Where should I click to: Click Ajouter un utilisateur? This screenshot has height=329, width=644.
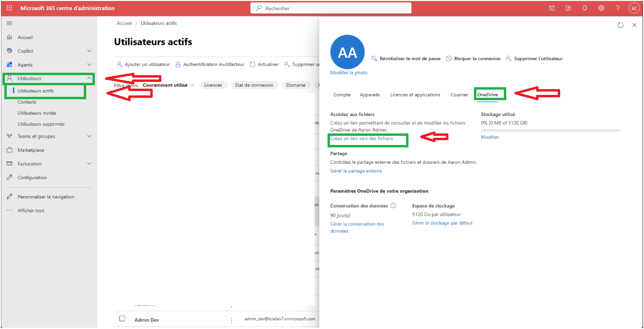[x=144, y=65]
